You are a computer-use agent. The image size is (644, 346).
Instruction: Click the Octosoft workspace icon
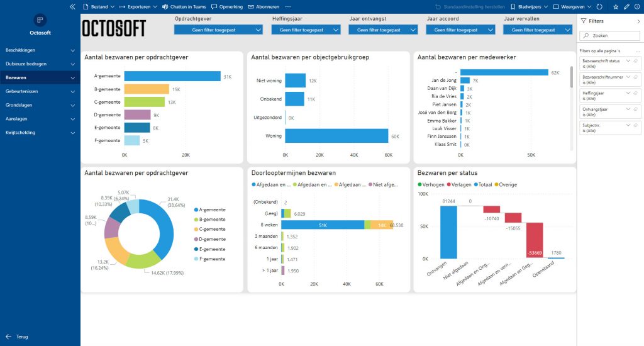40,20
